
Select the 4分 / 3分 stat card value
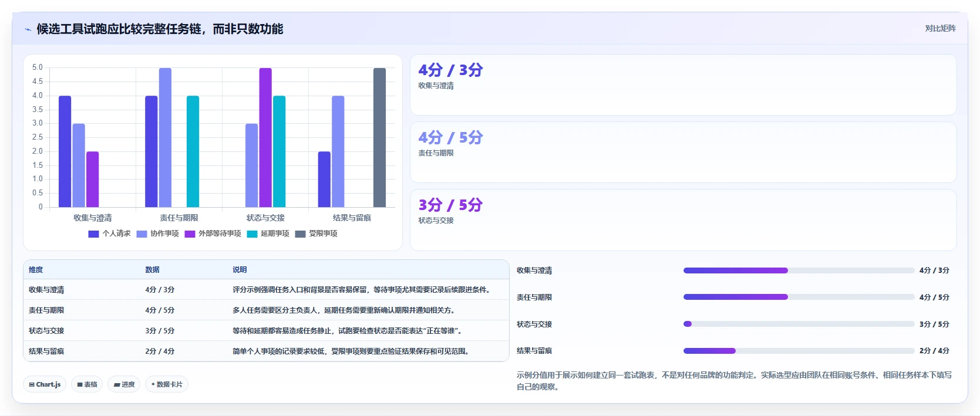point(450,70)
